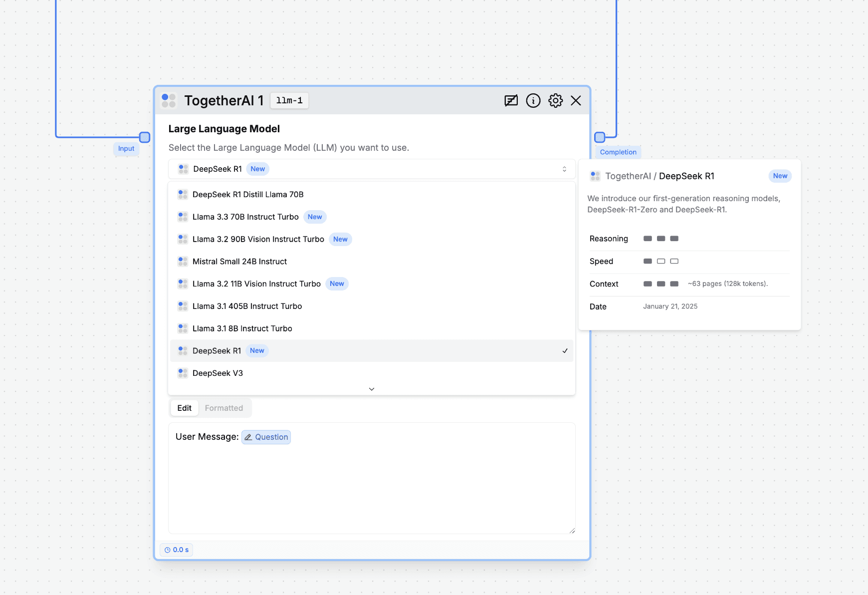This screenshot has height=595, width=868.
Task: Click the Speed rating bars
Action: click(661, 261)
